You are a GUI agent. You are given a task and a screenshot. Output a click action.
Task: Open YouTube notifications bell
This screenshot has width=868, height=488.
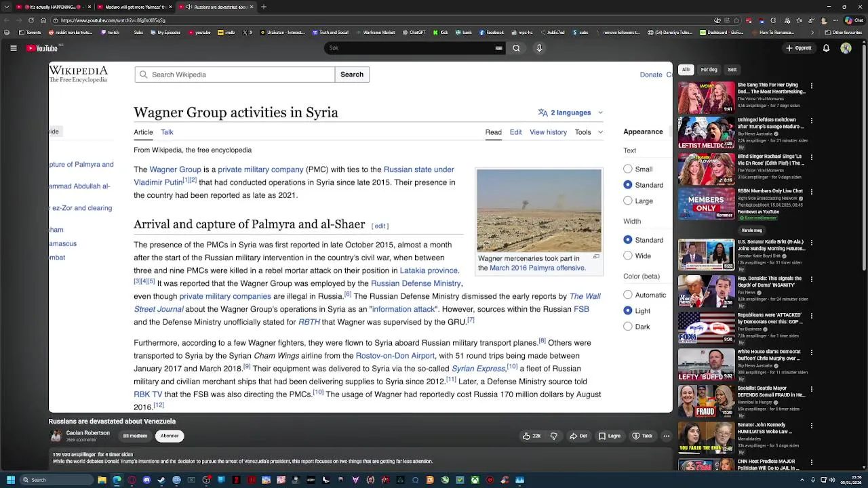click(826, 48)
